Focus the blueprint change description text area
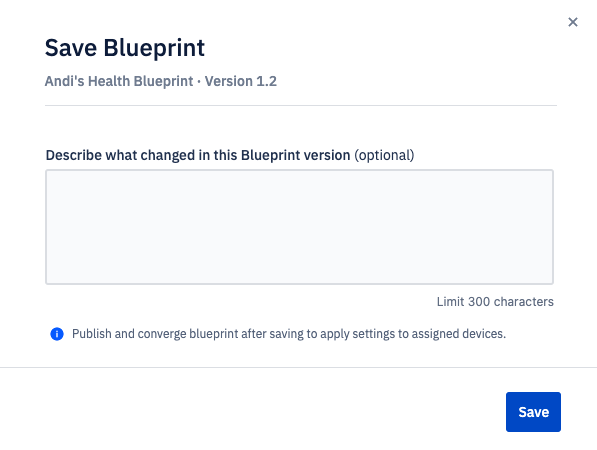597x450 pixels. pos(299,227)
